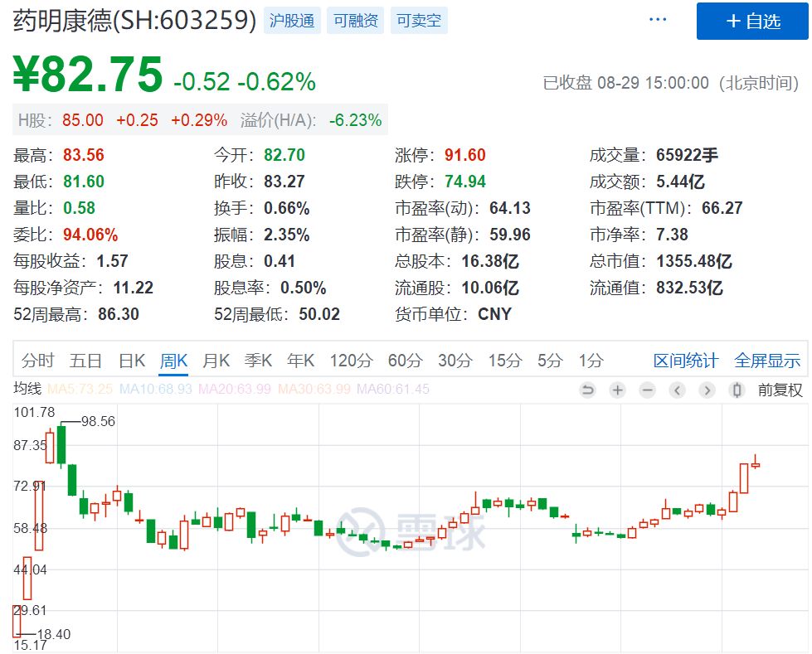
Task: Switch to 分时 chart tab
Action: point(38,360)
